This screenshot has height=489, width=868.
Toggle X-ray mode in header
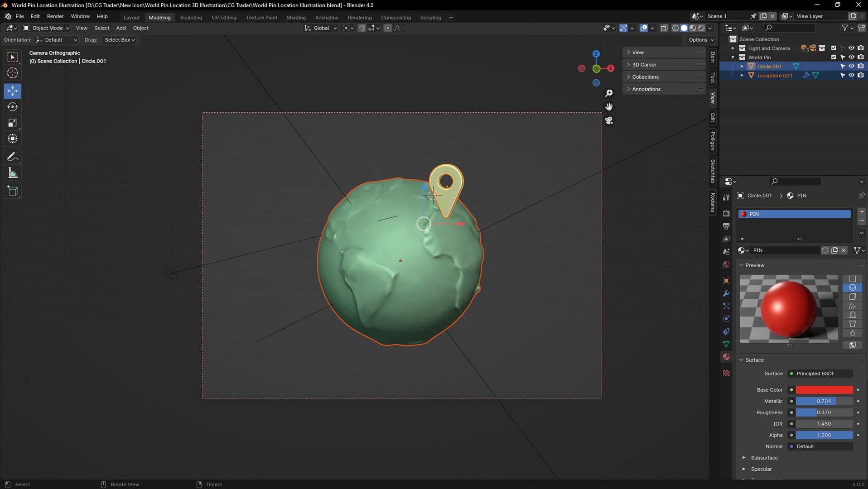pyautogui.click(x=664, y=28)
